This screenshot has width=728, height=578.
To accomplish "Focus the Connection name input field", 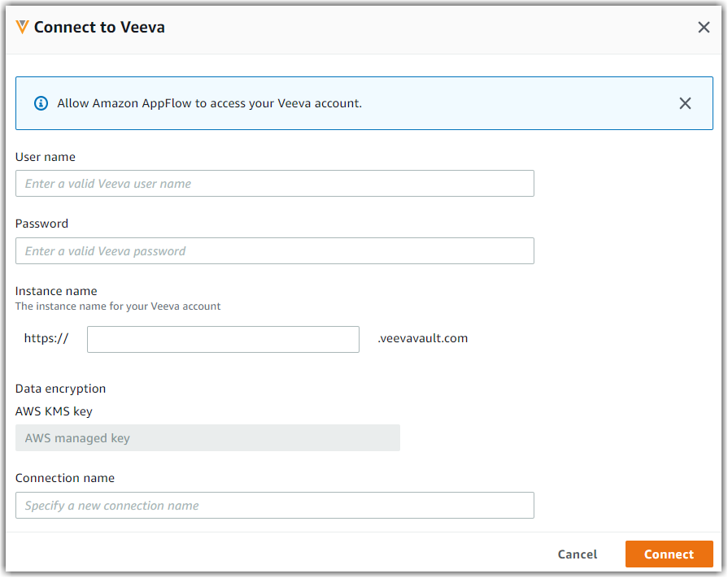I will coord(274,505).
